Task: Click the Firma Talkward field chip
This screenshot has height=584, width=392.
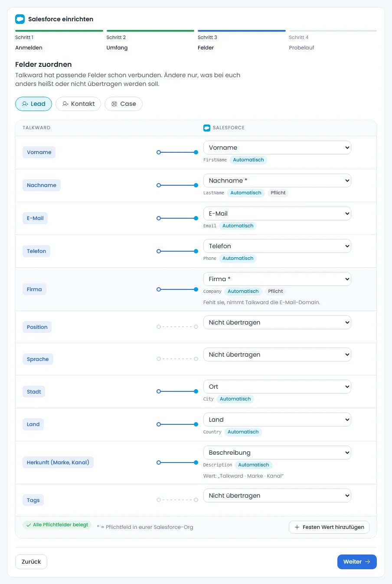Action: point(34,289)
